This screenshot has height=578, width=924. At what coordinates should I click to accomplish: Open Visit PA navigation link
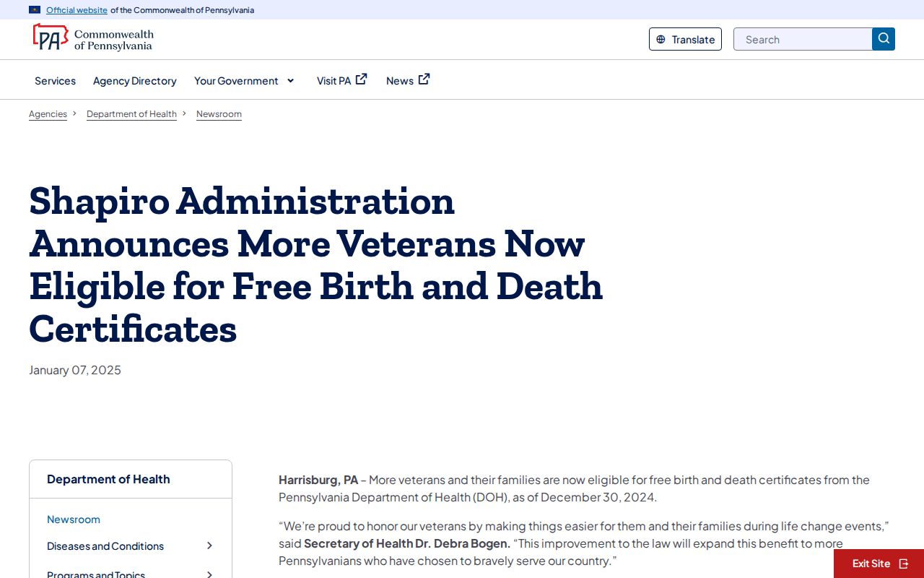click(342, 80)
